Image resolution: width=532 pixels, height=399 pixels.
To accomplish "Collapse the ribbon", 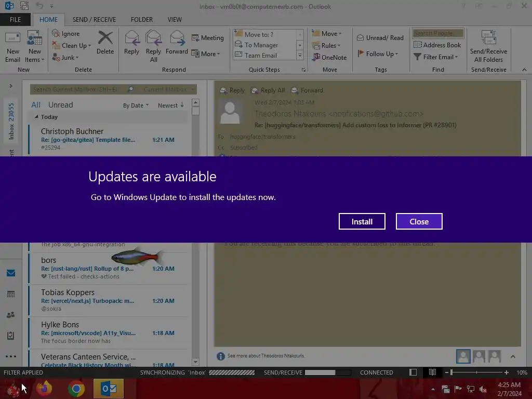I will coord(524,70).
